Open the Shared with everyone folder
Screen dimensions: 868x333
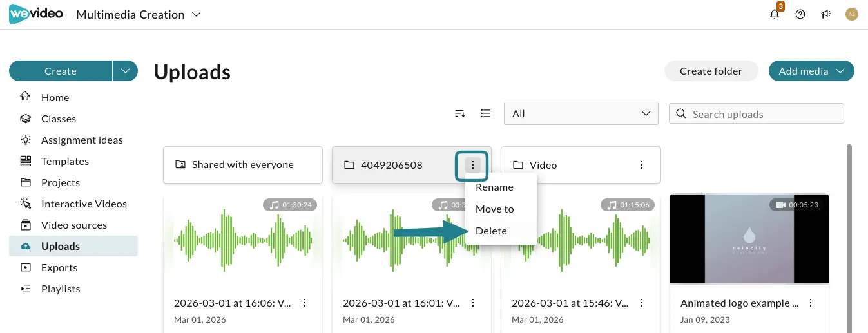pos(243,165)
